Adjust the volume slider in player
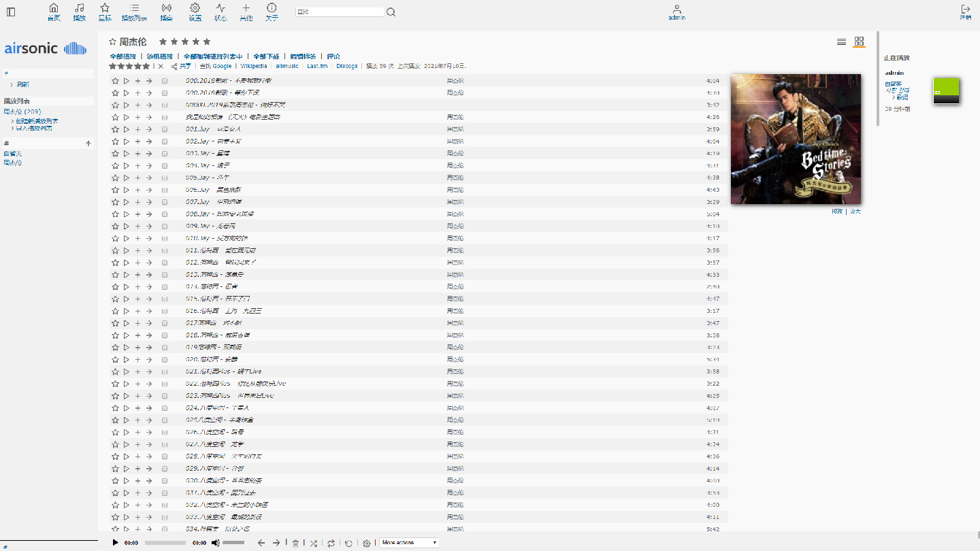 pos(233,543)
